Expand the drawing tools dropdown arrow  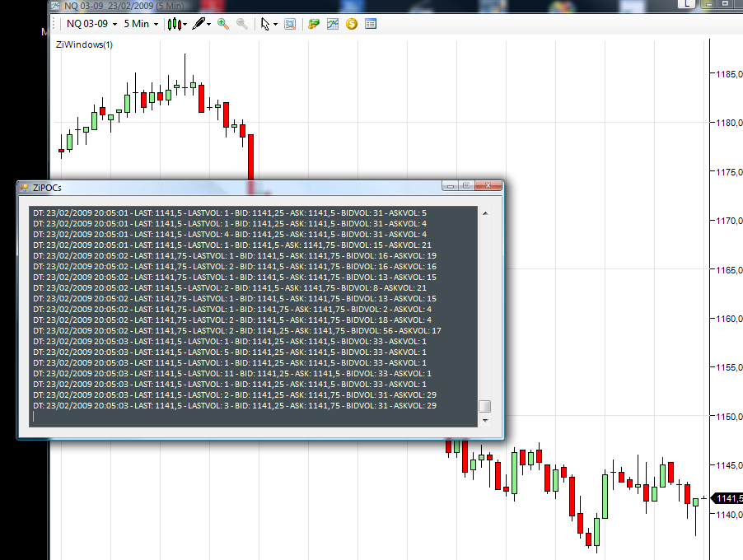[208, 24]
